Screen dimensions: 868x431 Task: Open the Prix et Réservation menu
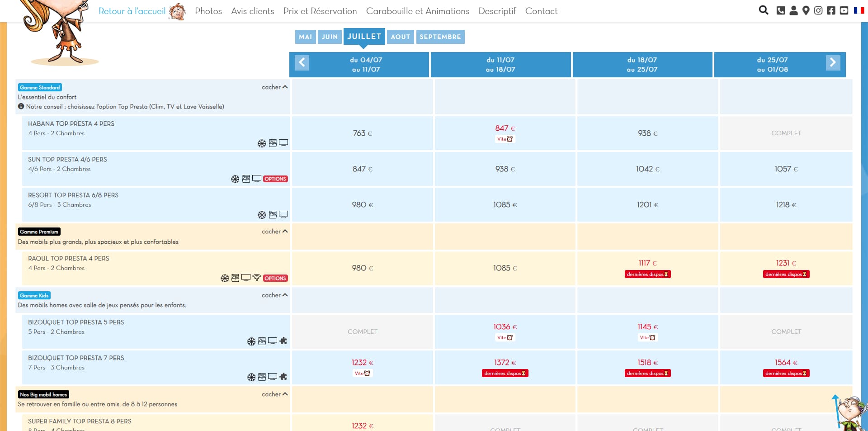tap(320, 11)
